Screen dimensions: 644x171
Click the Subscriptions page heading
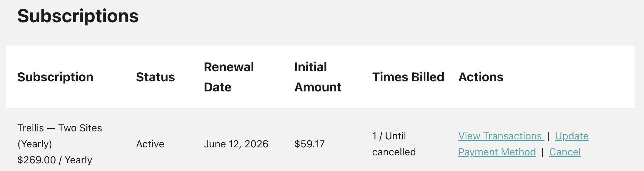pos(78,16)
